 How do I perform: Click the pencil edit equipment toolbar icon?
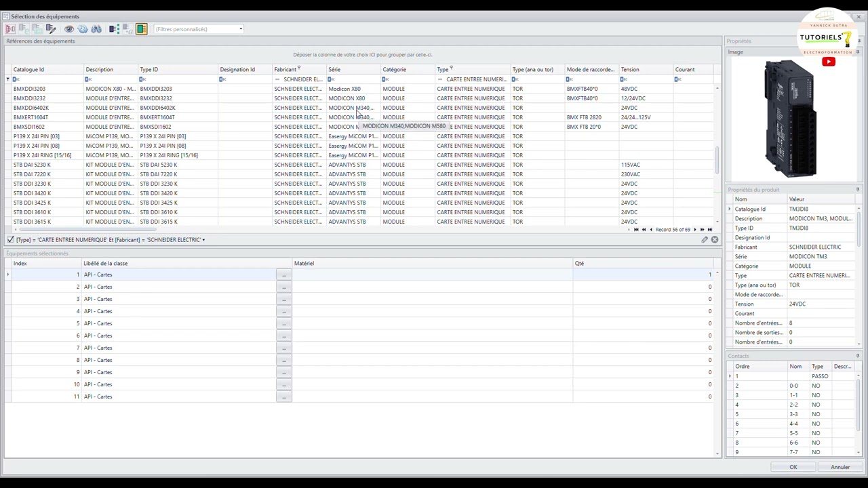point(51,29)
